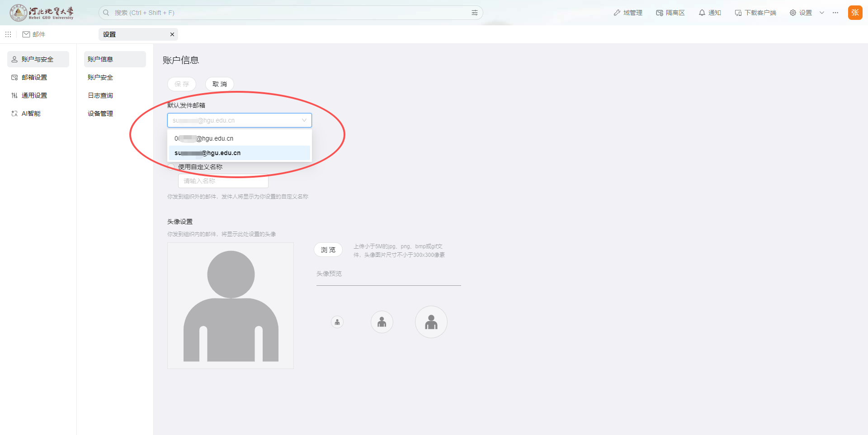This screenshot has width=868, height=435.
Task: Open 域管理 domain management
Action: click(x=627, y=13)
